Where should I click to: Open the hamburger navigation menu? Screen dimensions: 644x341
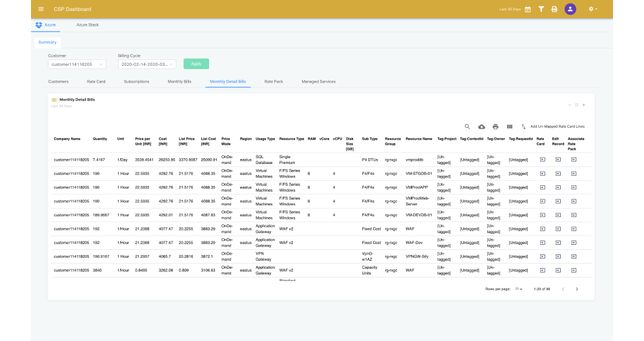pos(41,9)
